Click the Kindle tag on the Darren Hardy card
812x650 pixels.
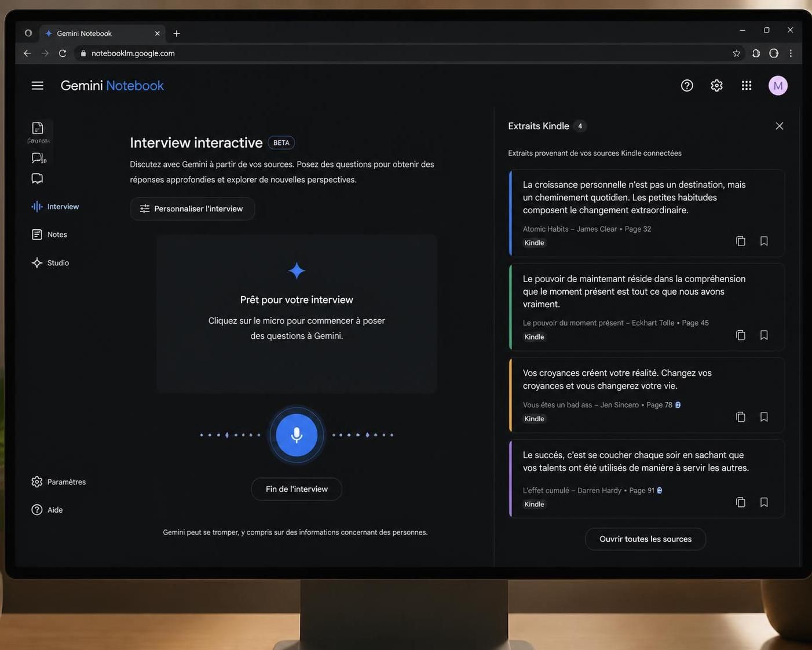[534, 505]
